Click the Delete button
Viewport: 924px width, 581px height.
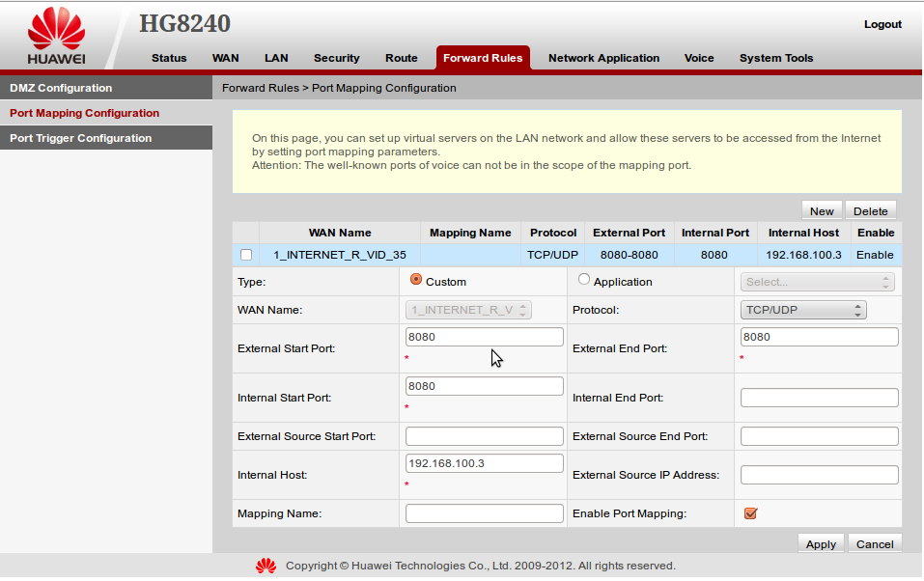[870, 211]
